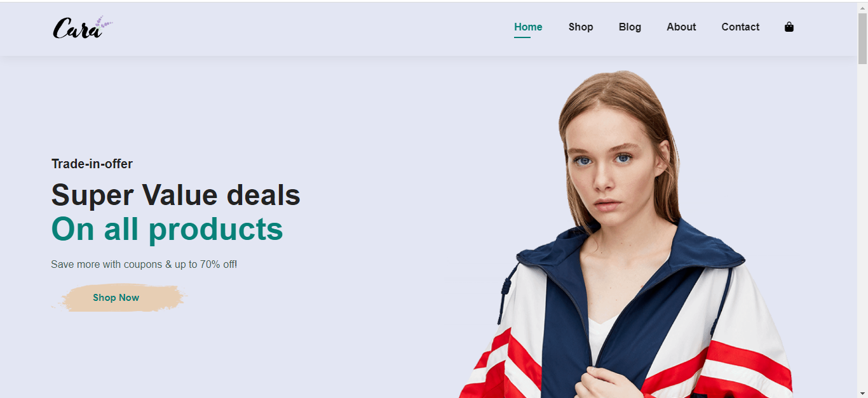This screenshot has width=868, height=398.
Task: Click the vertical scrollbar thumb
Action: coord(862,39)
